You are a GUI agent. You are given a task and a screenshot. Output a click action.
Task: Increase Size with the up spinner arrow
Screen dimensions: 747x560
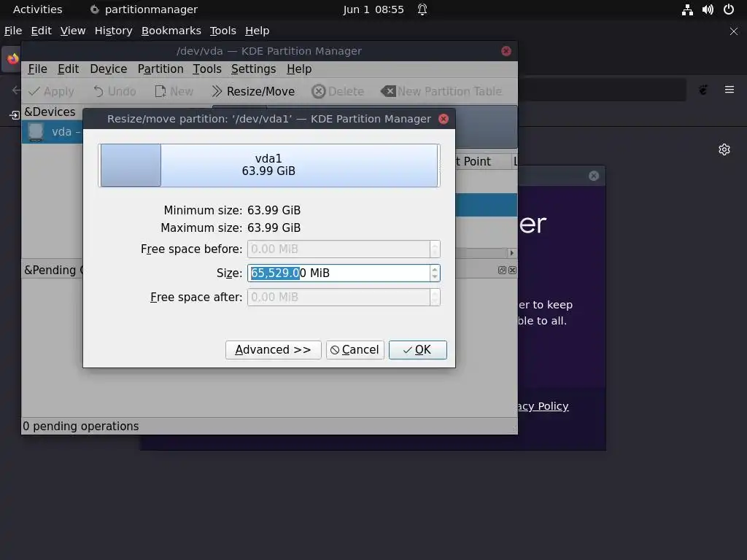435,269
